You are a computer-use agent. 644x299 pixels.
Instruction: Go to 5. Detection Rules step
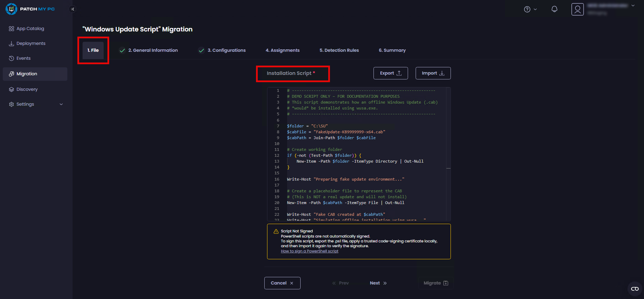[x=339, y=50]
